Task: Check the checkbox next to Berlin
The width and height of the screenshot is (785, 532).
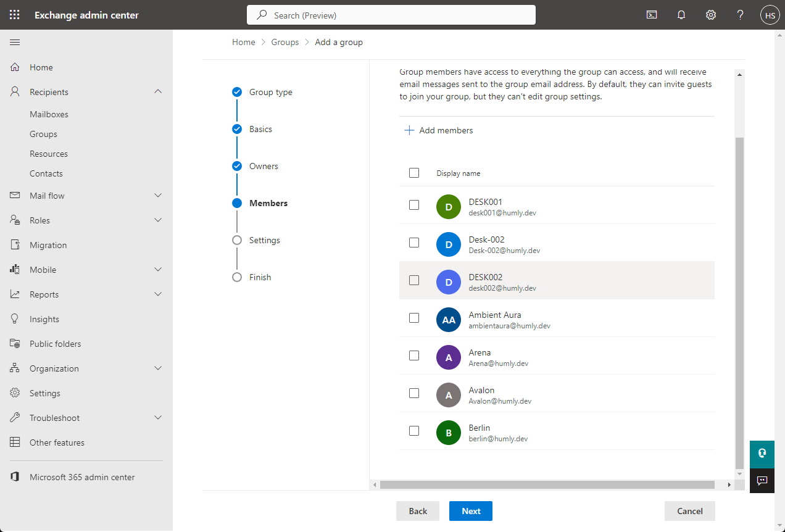Action: pyautogui.click(x=414, y=430)
